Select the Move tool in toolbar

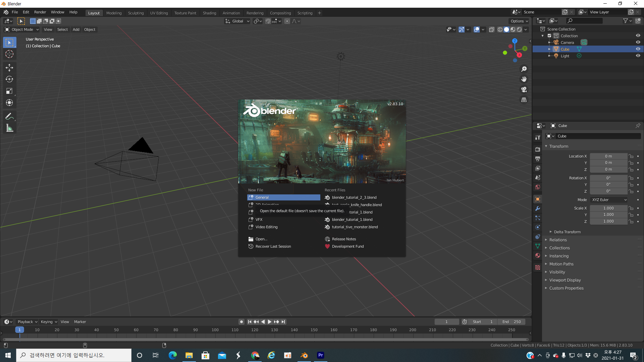point(9,68)
